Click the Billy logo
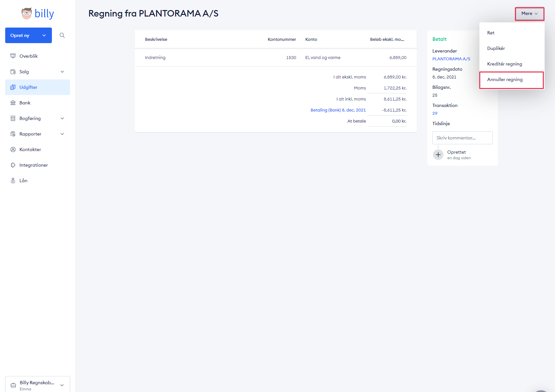The height and width of the screenshot is (392, 555). pos(38,14)
